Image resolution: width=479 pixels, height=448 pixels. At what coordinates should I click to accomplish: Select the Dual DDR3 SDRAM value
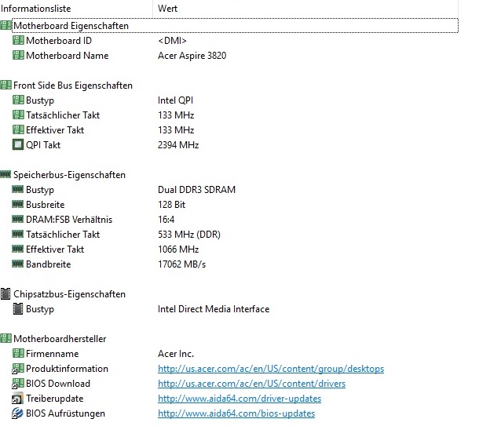pyautogui.click(x=196, y=190)
